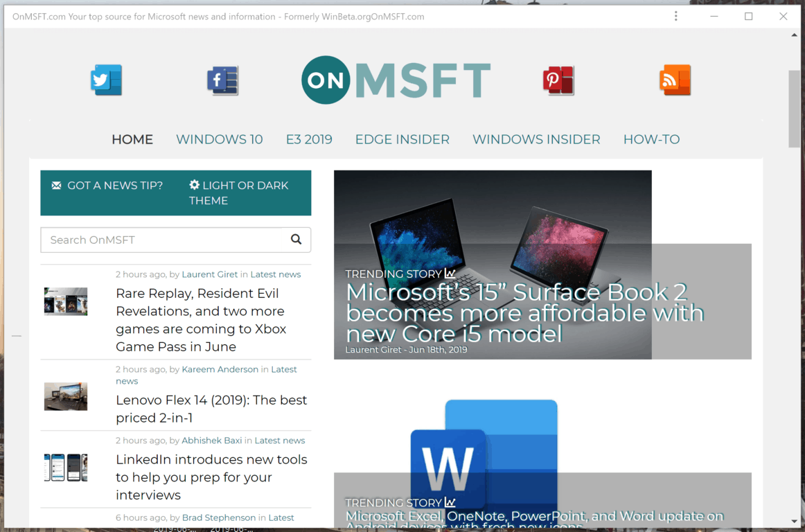Click GOT A NEWS TIP? link
The width and height of the screenshot is (805, 532).
(115, 186)
